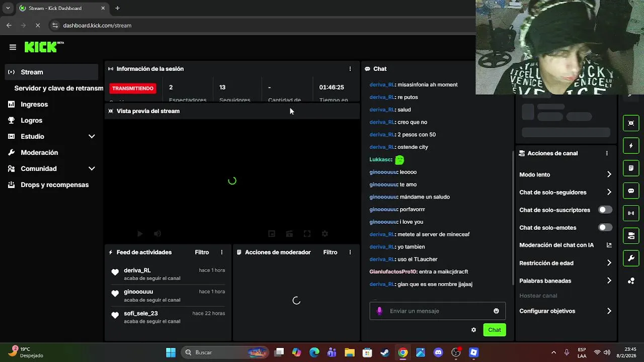Click the document notes shortcut icon

[x=631, y=168]
